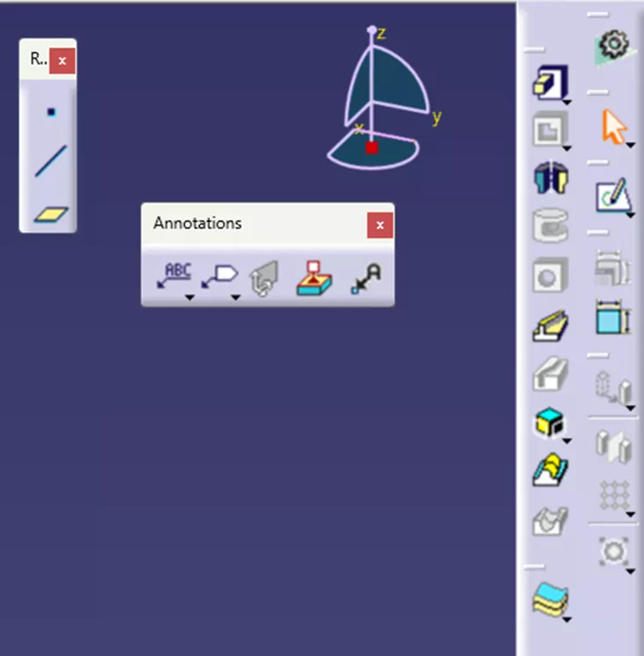The width and height of the screenshot is (644, 656).
Task: Select the Multi-sections Solid tool
Action: tap(550, 470)
